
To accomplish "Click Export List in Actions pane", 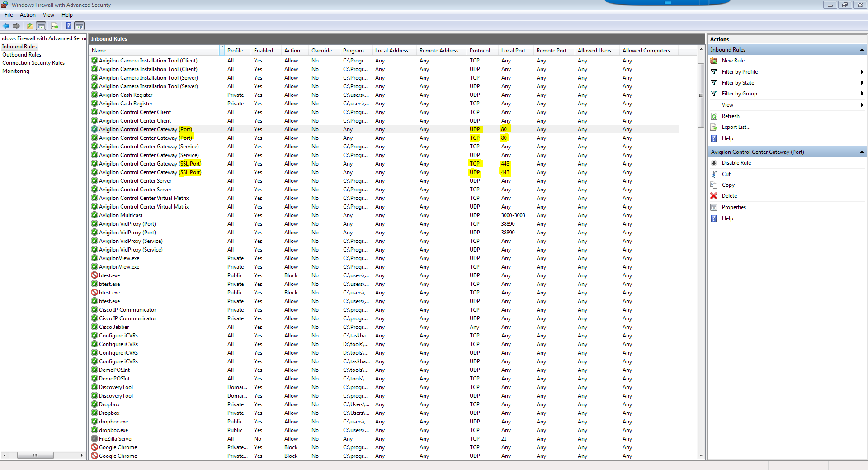I will [x=736, y=127].
